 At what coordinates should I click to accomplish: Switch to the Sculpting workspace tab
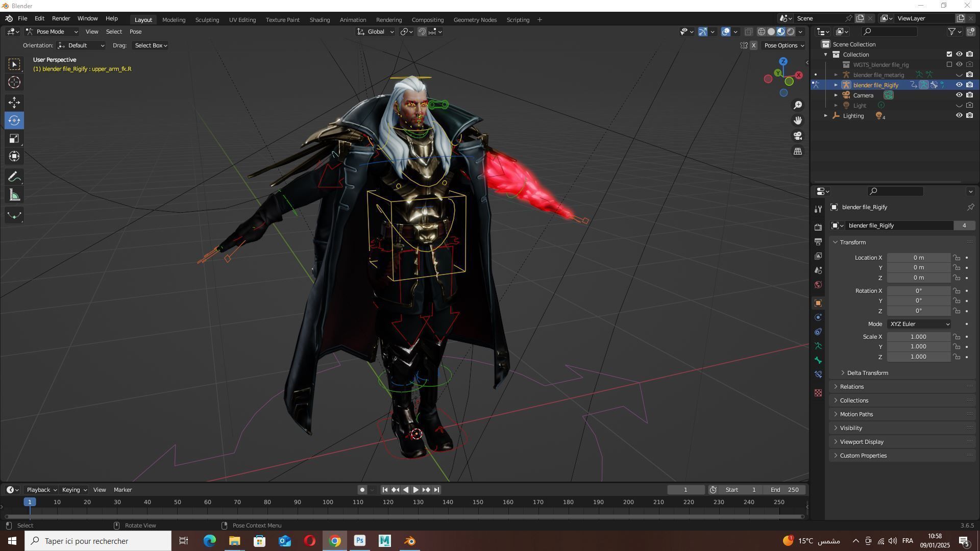click(207, 19)
